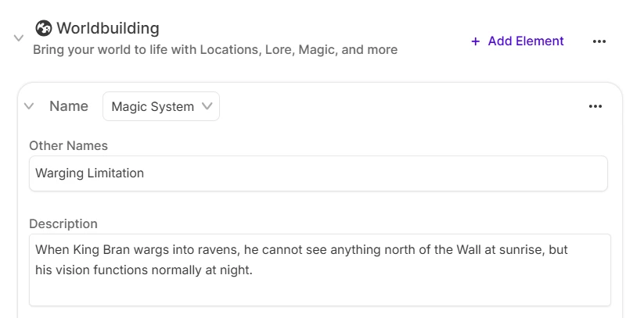
Task: Click the word "Warging" in Other Names
Action: tap(59, 173)
